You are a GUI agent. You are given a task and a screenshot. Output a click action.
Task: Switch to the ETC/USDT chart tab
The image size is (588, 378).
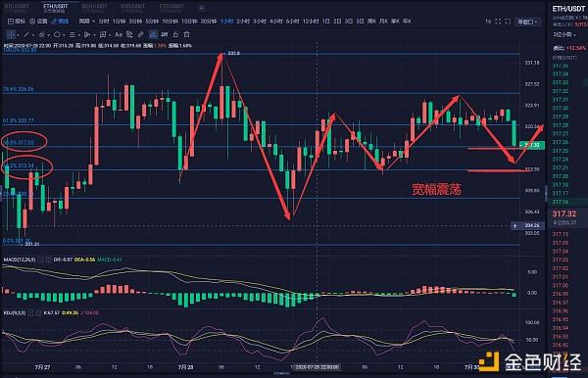171,8
